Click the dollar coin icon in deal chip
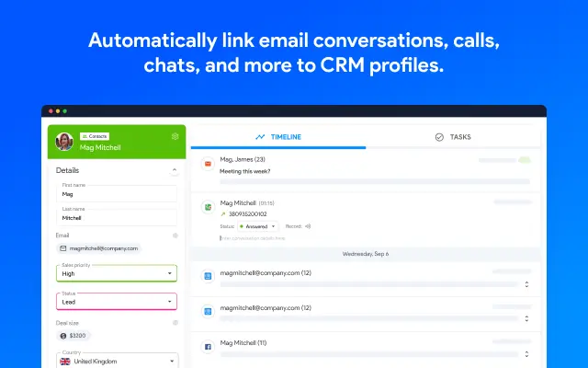588x368 pixels. [x=63, y=336]
